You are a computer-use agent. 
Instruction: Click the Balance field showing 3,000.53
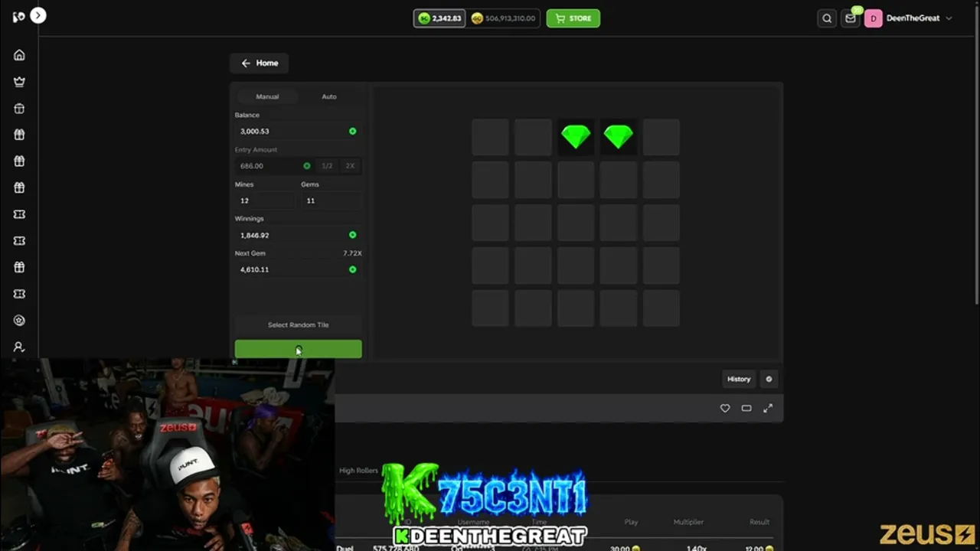298,131
